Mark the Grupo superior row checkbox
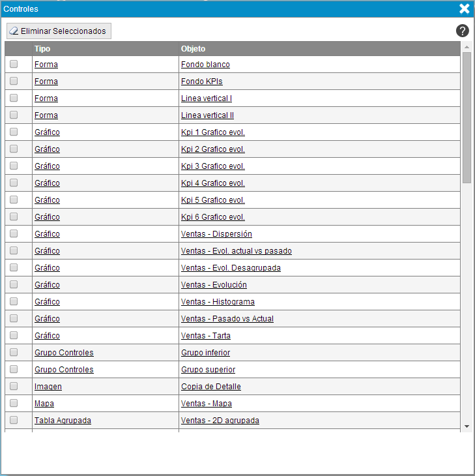The image size is (475, 476). pyautogui.click(x=14, y=369)
